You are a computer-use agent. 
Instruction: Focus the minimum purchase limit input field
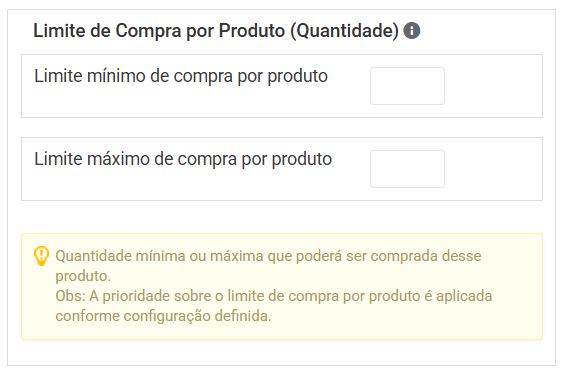coord(407,86)
